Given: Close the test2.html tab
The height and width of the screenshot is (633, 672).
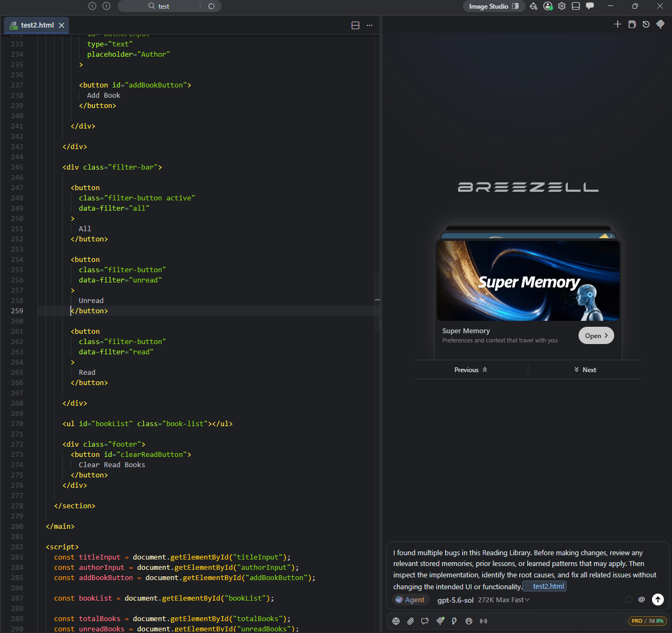Looking at the screenshot, I should (62, 25).
